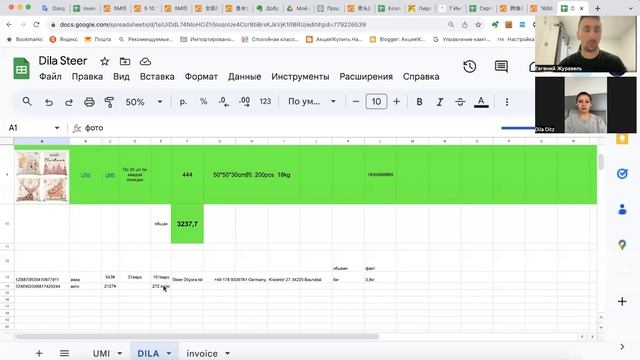Collapse the side panel chevron
The image size is (640, 360).
coord(622,347)
